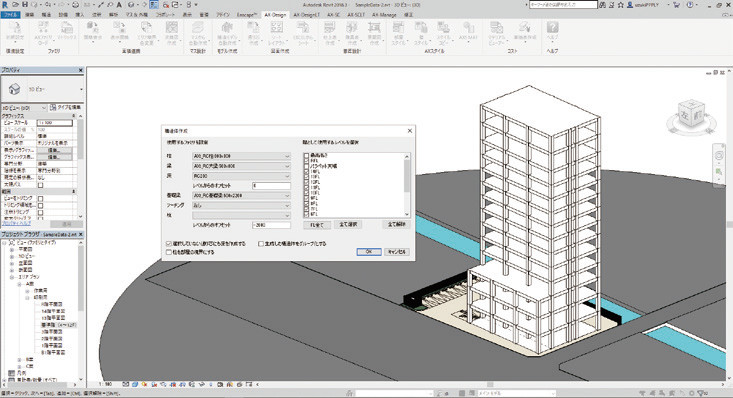Toggle the checked bottom-left option above 柱を部屋の境界にする

[x=169, y=244]
